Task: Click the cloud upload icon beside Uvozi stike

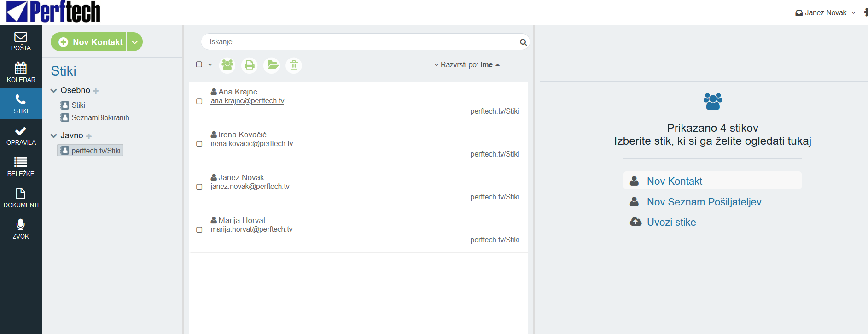Action: tap(635, 222)
